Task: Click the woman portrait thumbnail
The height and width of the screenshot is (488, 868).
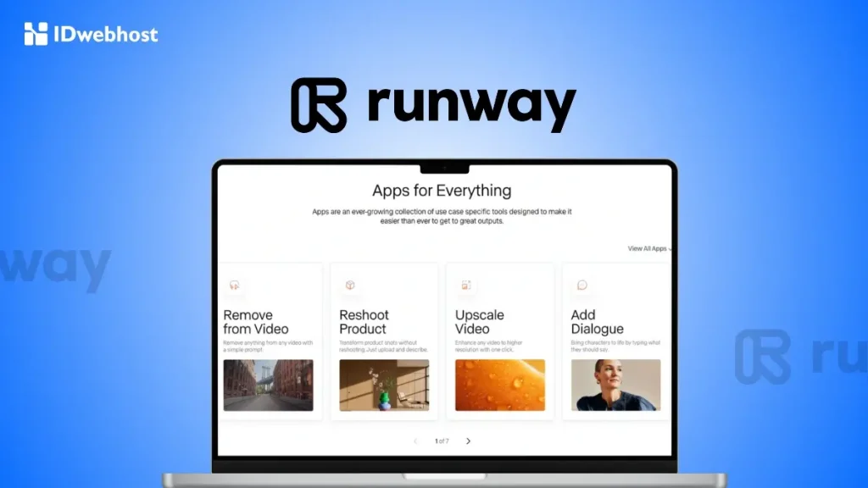Action: tap(615, 385)
